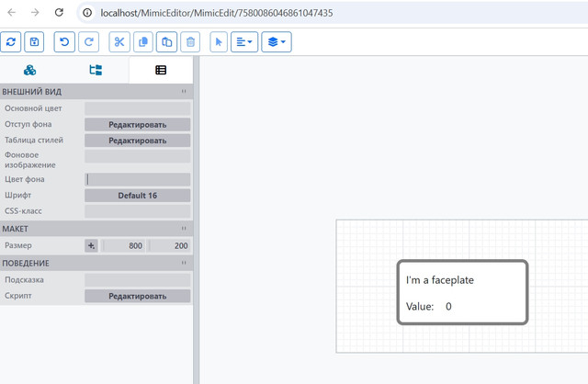
Task: Select the pointer tool in toolbar
Action: point(219,41)
